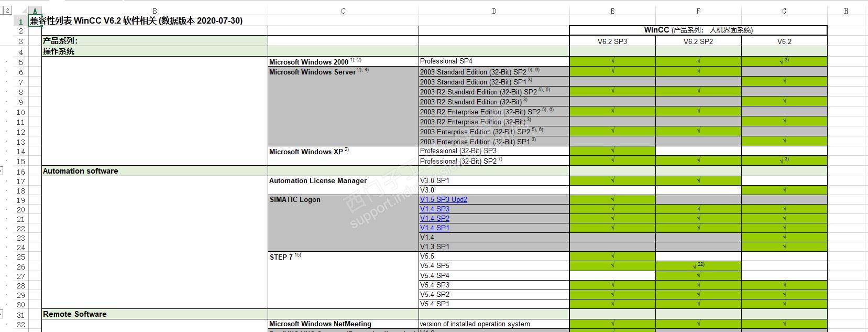868x332 pixels.
Task: Select the 'V5.4 SP5' cell
Action: point(494,266)
